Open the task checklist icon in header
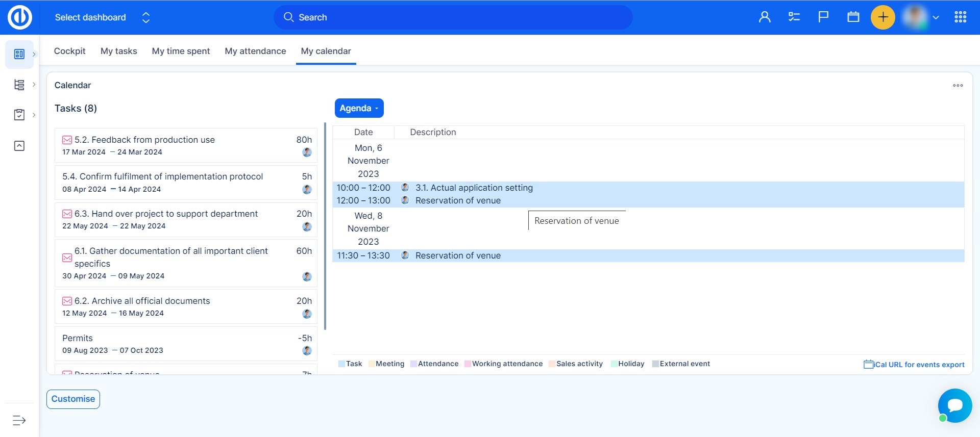 (794, 17)
